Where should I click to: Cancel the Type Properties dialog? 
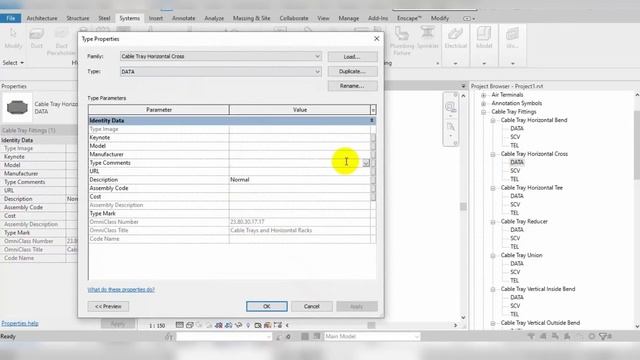(311, 306)
